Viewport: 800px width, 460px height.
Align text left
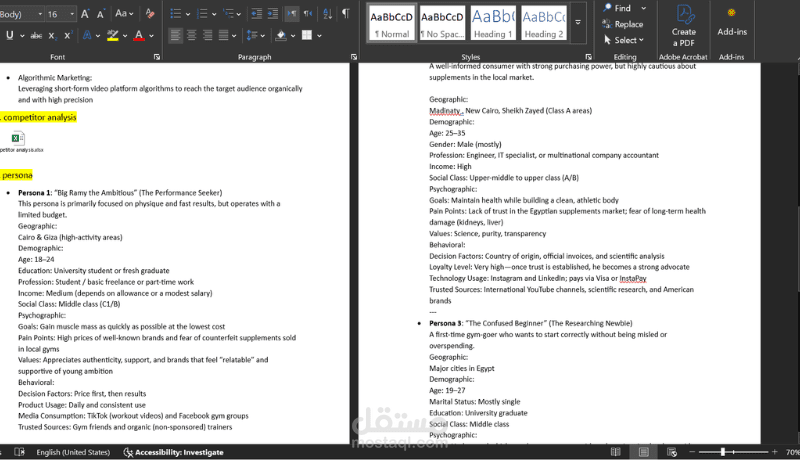tap(176, 35)
